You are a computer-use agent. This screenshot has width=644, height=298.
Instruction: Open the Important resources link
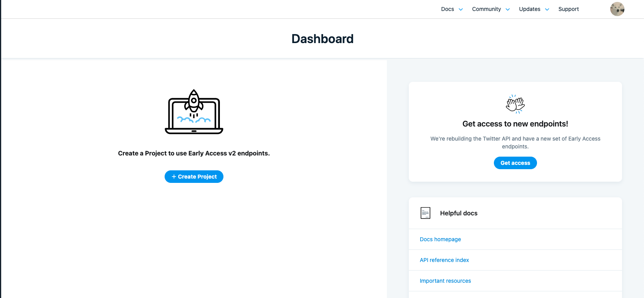445,281
